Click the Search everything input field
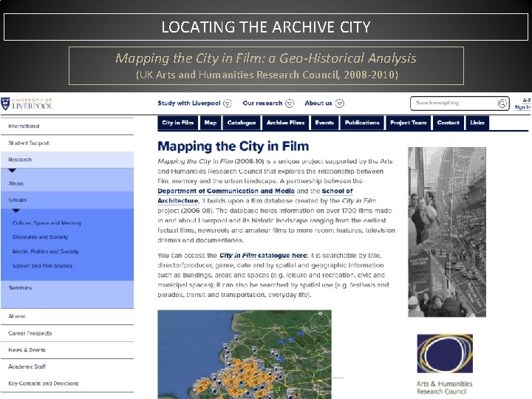532x399 pixels. (x=454, y=103)
